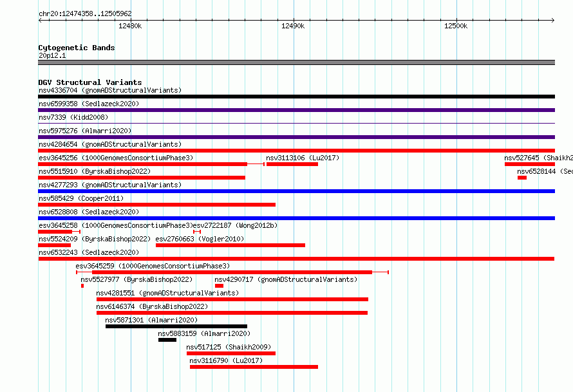Open esv3645258 1000GenomesConsortiumPhase3 label

click(116, 225)
